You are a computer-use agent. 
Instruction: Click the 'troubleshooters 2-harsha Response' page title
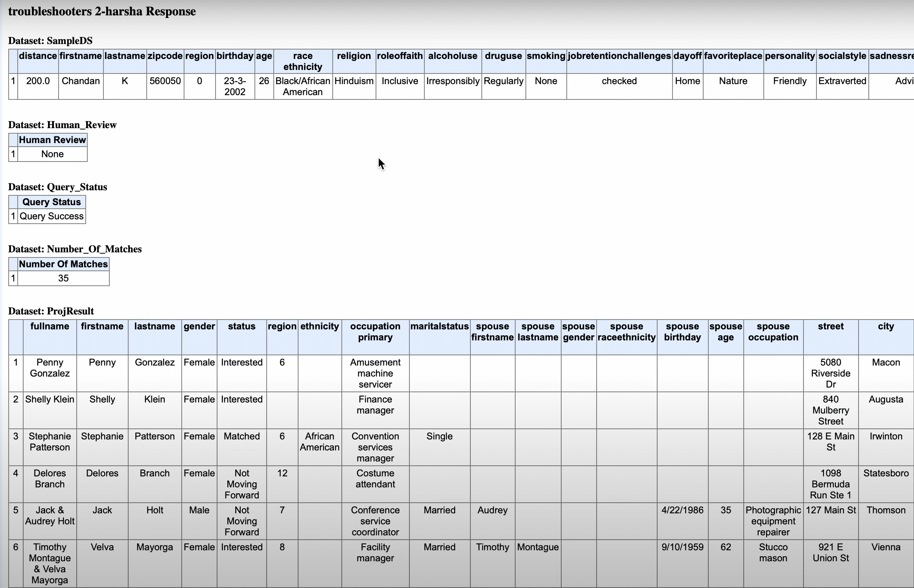coord(102,11)
